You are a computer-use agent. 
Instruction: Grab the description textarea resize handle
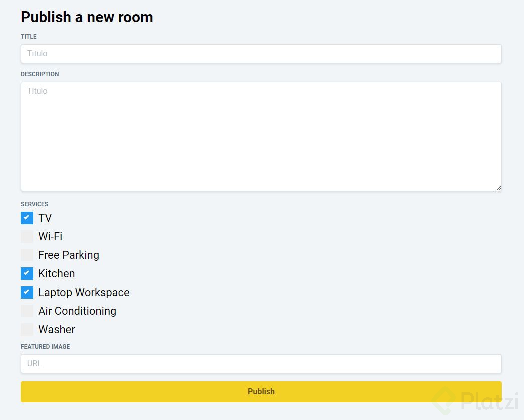[x=498, y=188]
